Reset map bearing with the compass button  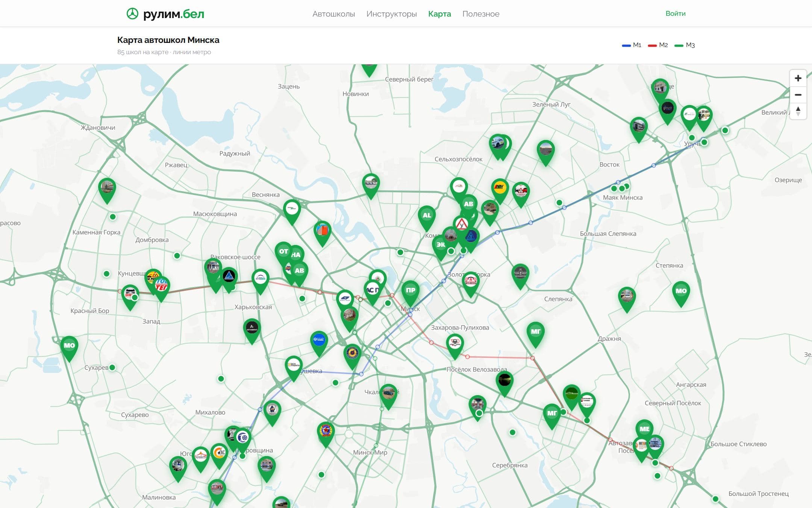(x=798, y=111)
